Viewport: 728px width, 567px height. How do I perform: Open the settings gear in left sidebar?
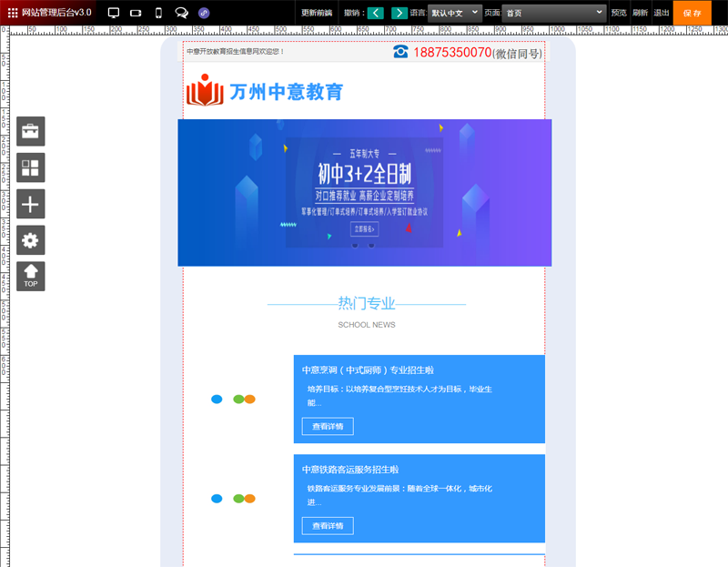coord(30,240)
